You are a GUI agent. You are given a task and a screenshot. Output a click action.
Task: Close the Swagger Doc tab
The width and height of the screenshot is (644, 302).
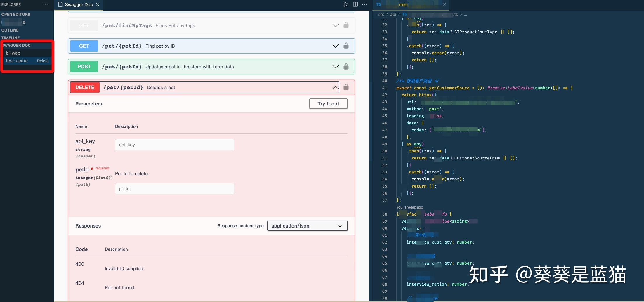[98, 4]
